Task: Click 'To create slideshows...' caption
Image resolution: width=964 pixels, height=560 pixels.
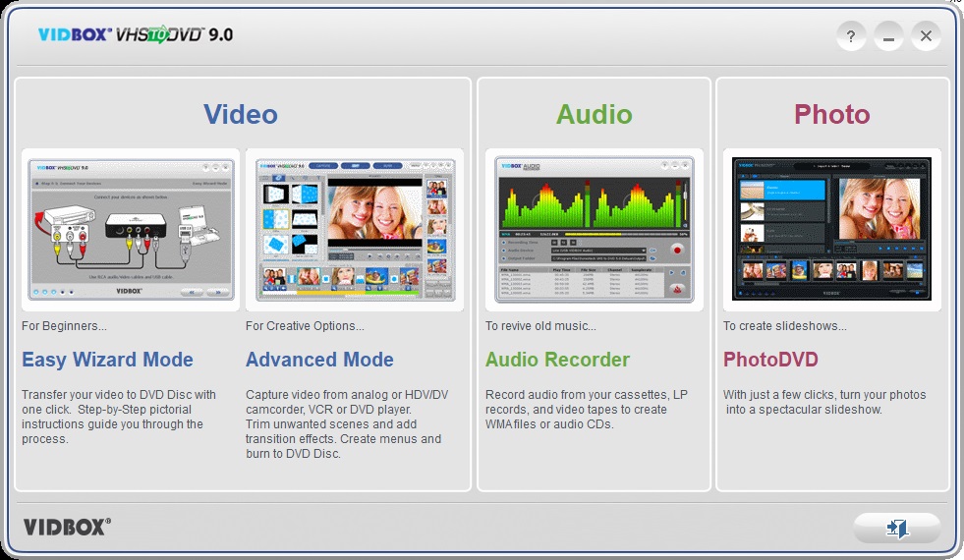Action: (x=784, y=326)
